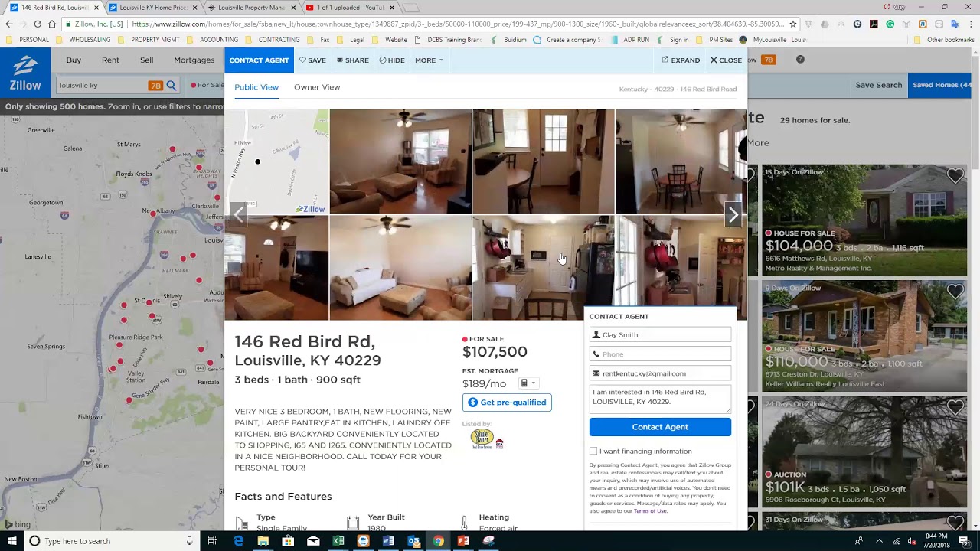Switch to the Public View tab

coord(256,87)
